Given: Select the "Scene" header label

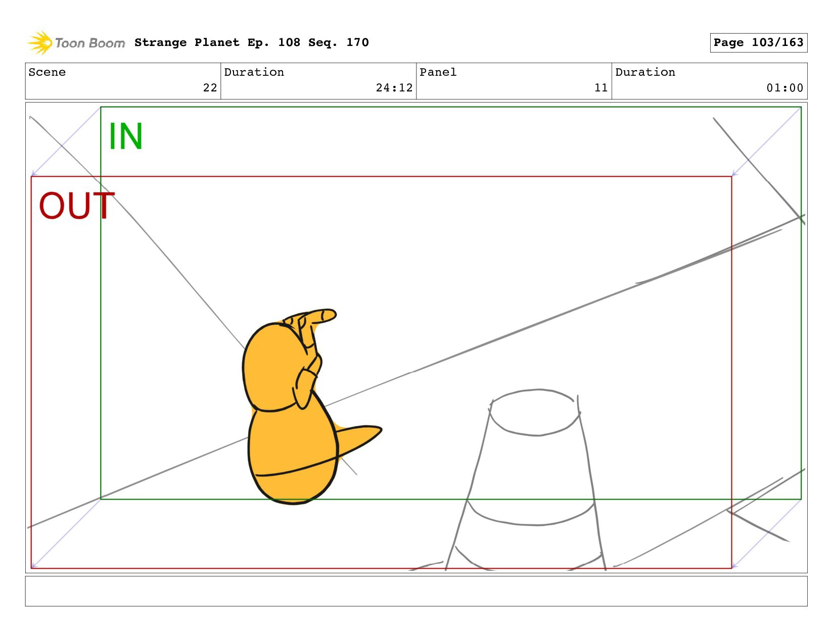Looking at the screenshot, I should pos(47,72).
